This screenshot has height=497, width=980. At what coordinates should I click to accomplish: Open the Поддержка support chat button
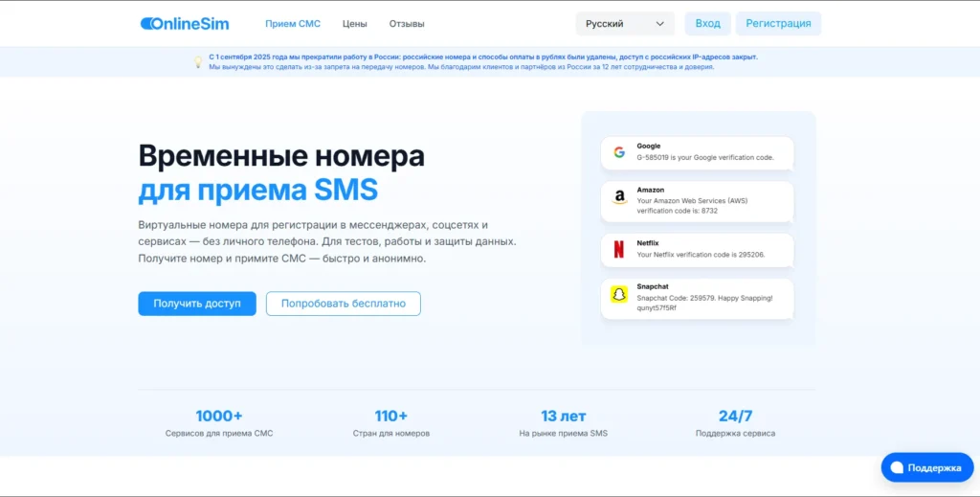coord(926,467)
